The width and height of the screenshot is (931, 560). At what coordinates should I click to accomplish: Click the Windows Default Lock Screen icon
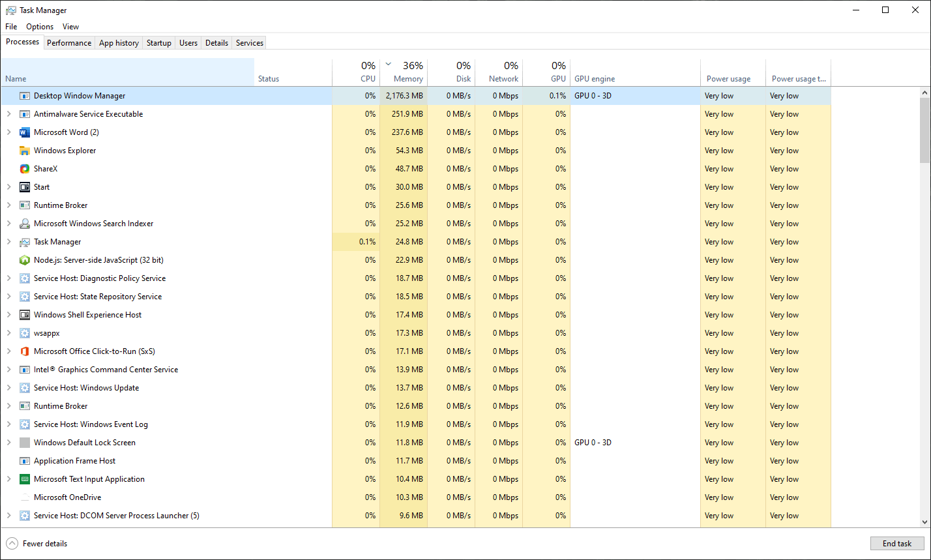click(25, 443)
